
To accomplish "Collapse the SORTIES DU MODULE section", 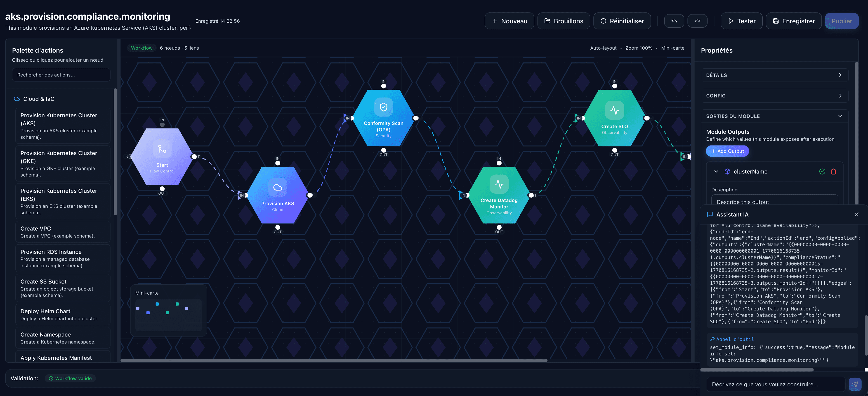I will [774, 116].
